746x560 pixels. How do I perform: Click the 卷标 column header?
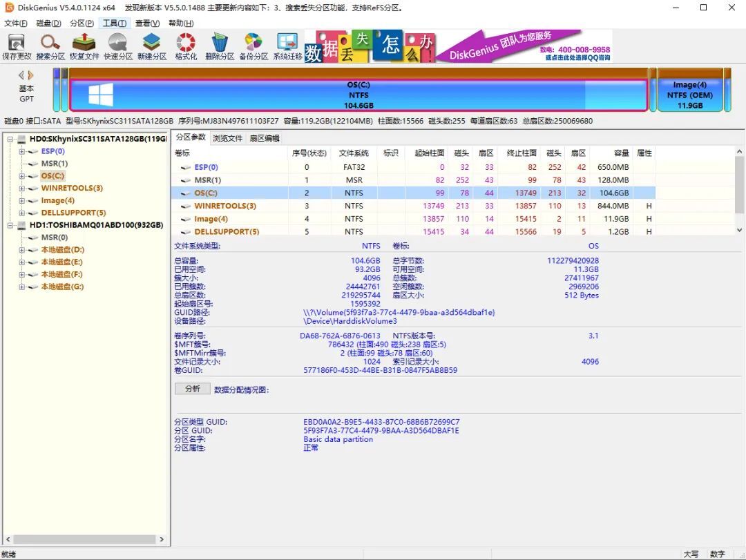[182, 153]
